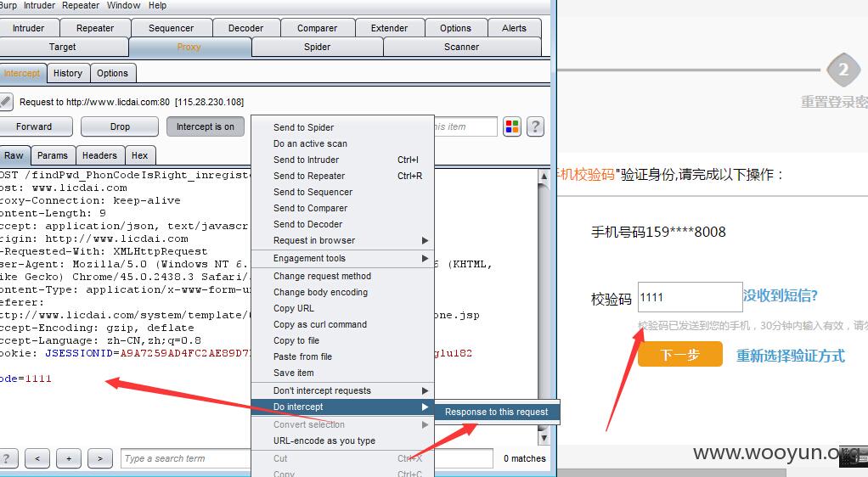The width and height of the screenshot is (868, 477).
Task: Click the Drop button
Action: pos(120,126)
